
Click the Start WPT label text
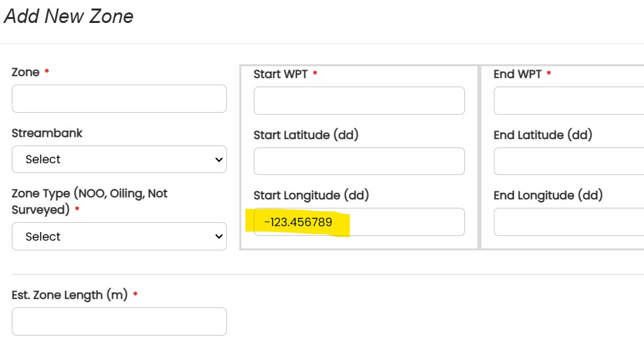pos(281,74)
